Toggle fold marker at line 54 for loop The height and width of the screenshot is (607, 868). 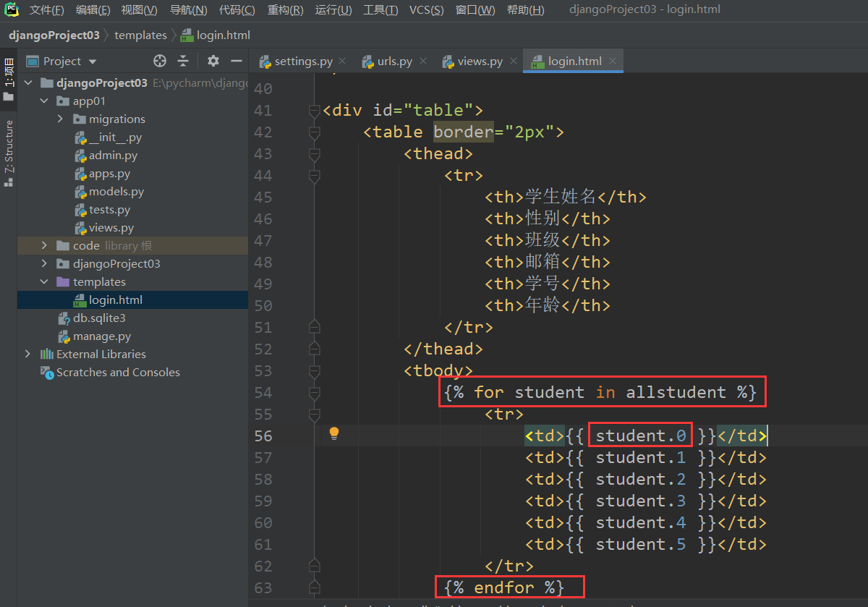[x=314, y=393]
